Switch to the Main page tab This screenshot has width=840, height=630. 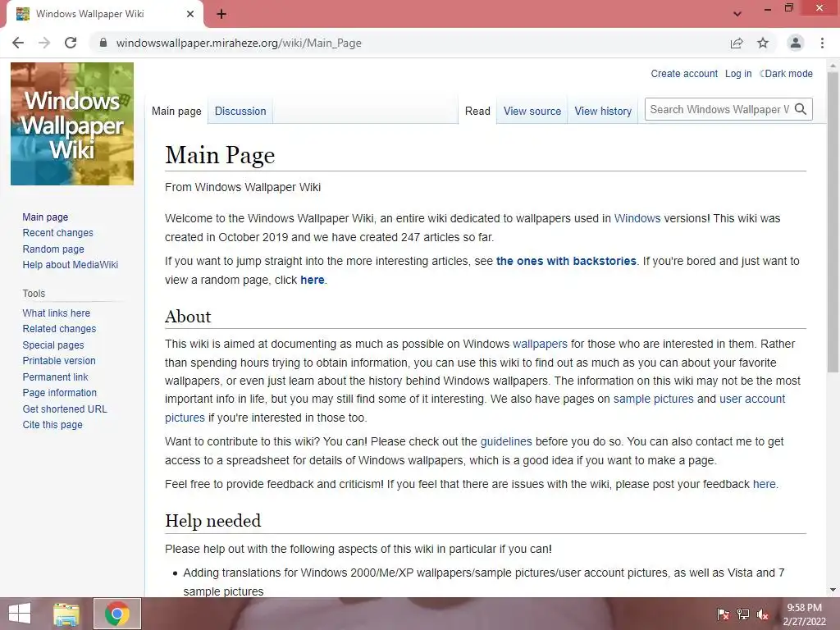(x=176, y=112)
